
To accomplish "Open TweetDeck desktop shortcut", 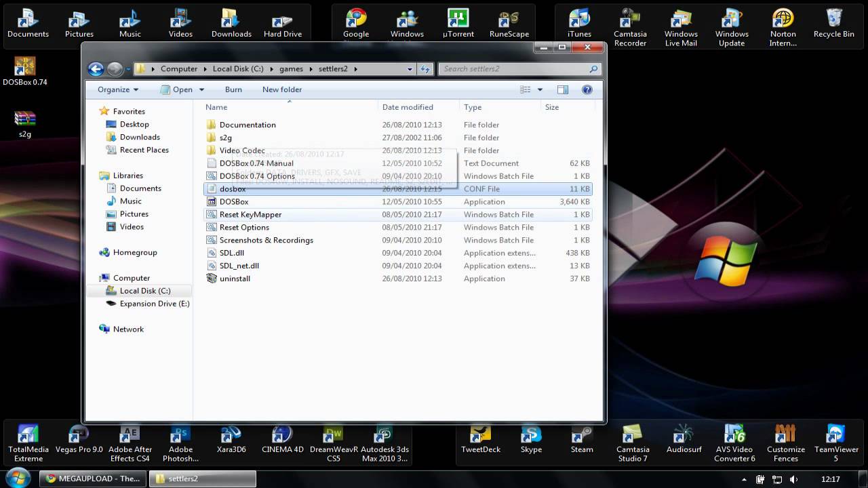I will click(x=481, y=439).
